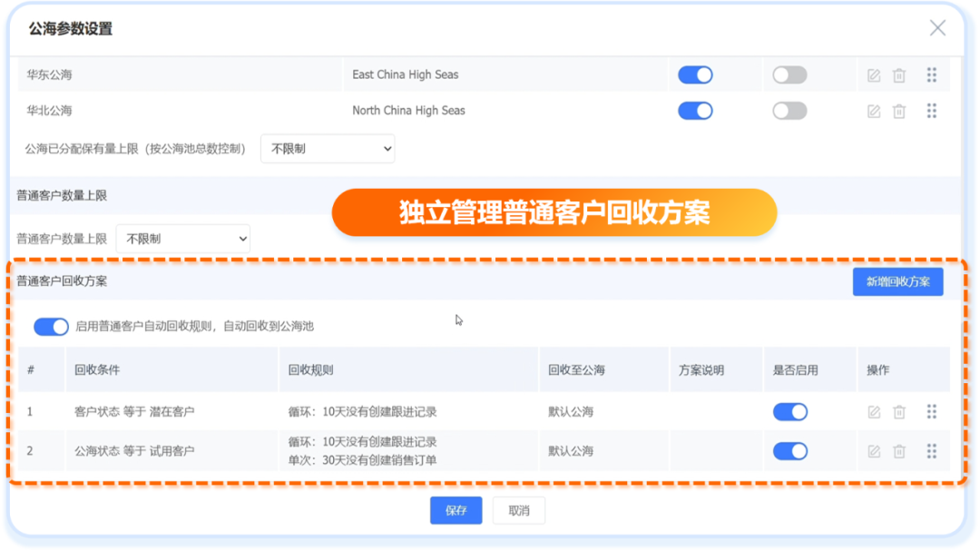Delete recycling plan 1
Screen dimensions: 980x551
pos(899,411)
